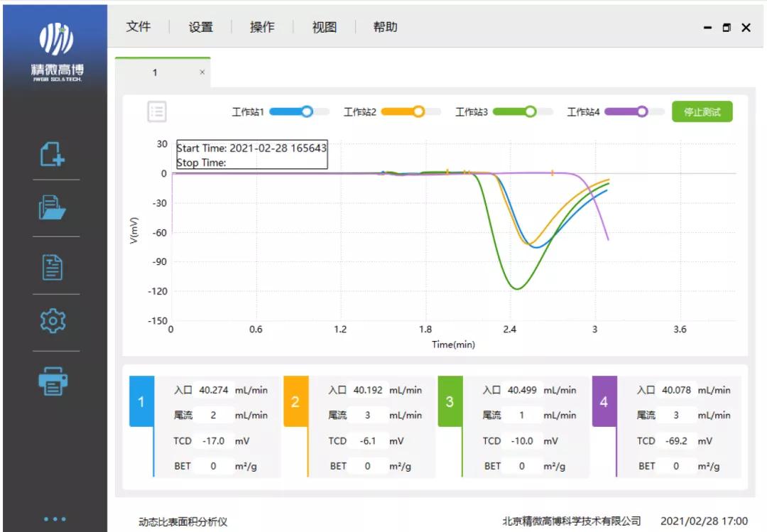Open the 操作 menu
The image size is (767, 532).
pyautogui.click(x=262, y=27)
